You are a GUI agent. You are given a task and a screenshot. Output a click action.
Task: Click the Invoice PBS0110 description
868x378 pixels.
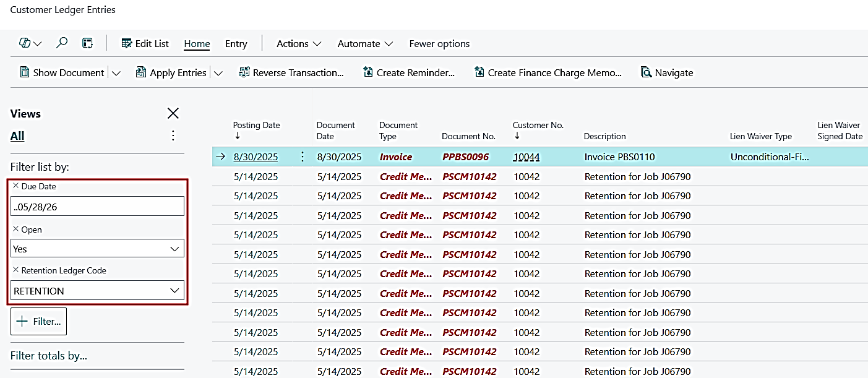click(619, 157)
